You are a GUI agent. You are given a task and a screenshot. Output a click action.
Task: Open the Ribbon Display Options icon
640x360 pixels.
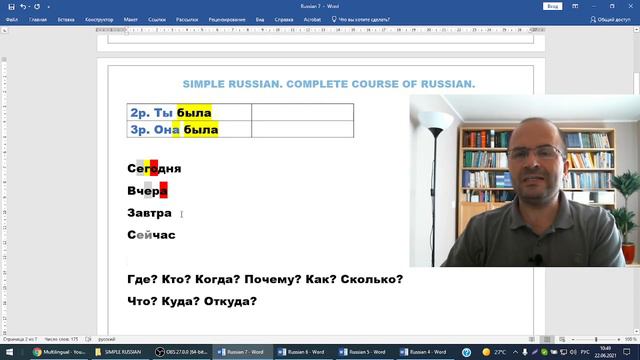click(x=575, y=7)
